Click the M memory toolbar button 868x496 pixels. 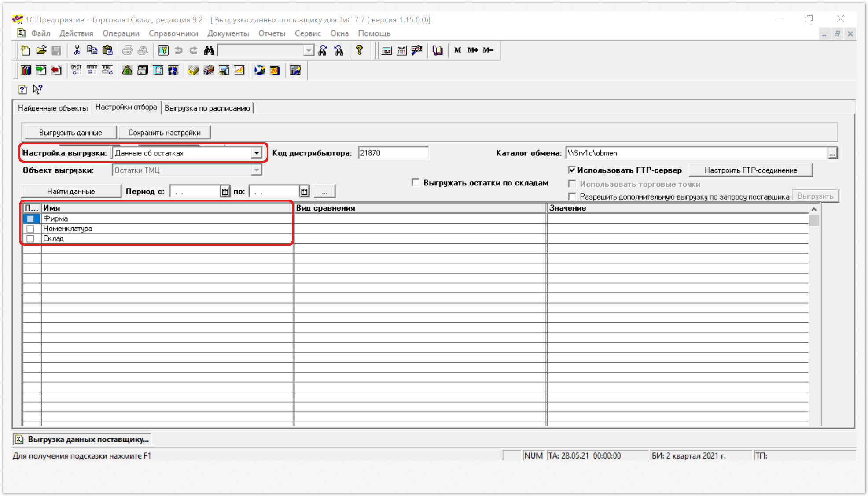(458, 50)
